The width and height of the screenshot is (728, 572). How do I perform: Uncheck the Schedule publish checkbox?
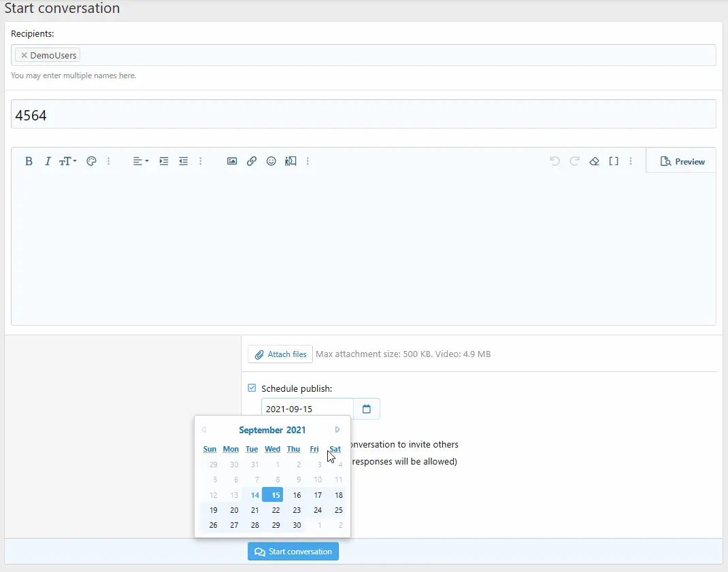click(x=252, y=388)
